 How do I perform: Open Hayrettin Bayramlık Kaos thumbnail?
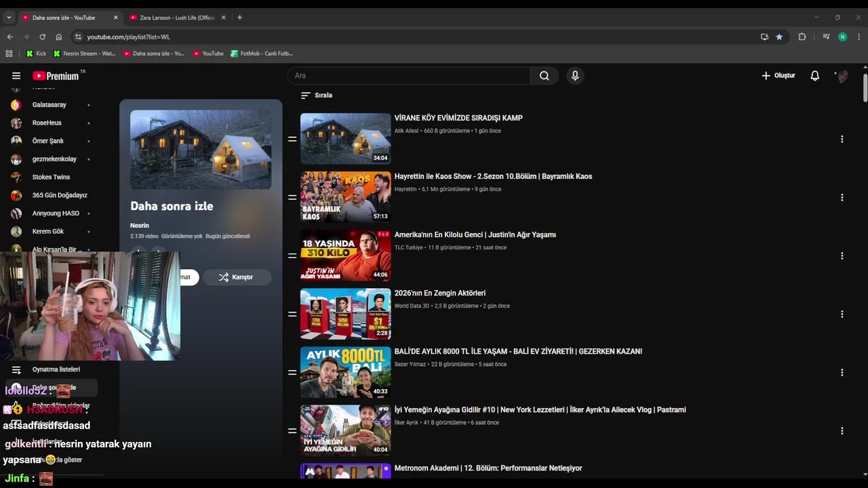pyautogui.click(x=346, y=197)
